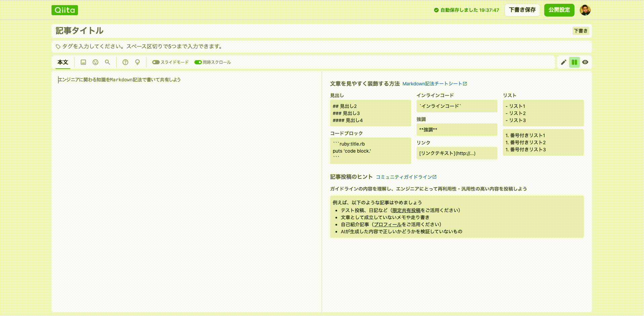
Task: Click the '## 見出し2' sample text
Action: pos(345,106)
